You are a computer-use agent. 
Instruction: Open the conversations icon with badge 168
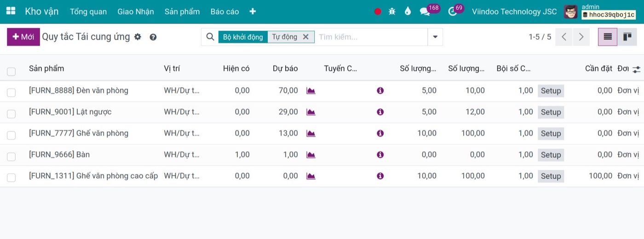point(425,12)
